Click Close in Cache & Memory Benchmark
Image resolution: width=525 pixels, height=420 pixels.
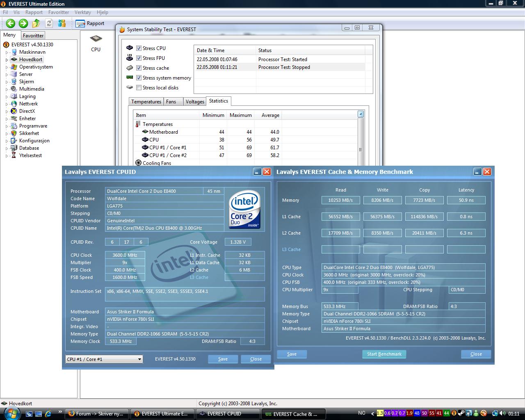[x=476, y=354]
